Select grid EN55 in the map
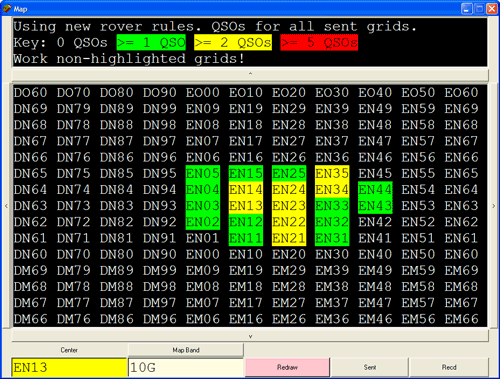The image size is (500, 379). pyautogui.click(x=418, y=173)
